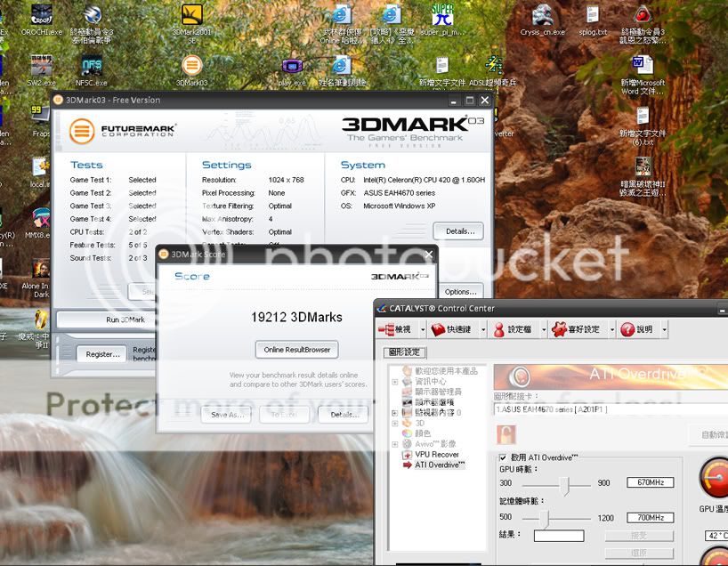Select 歡迎您使用本產品 in the tree
728x566 pixels.
pyautogui.click(x=446, y=370)
